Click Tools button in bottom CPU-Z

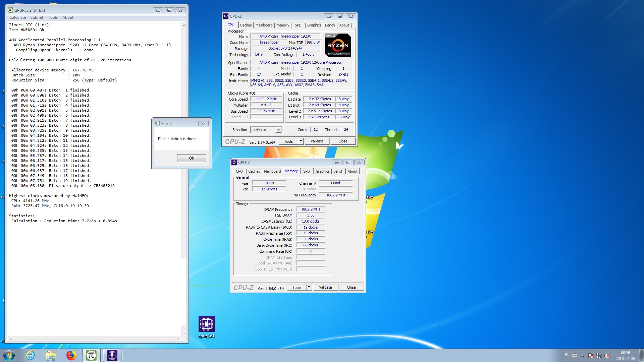297,288
